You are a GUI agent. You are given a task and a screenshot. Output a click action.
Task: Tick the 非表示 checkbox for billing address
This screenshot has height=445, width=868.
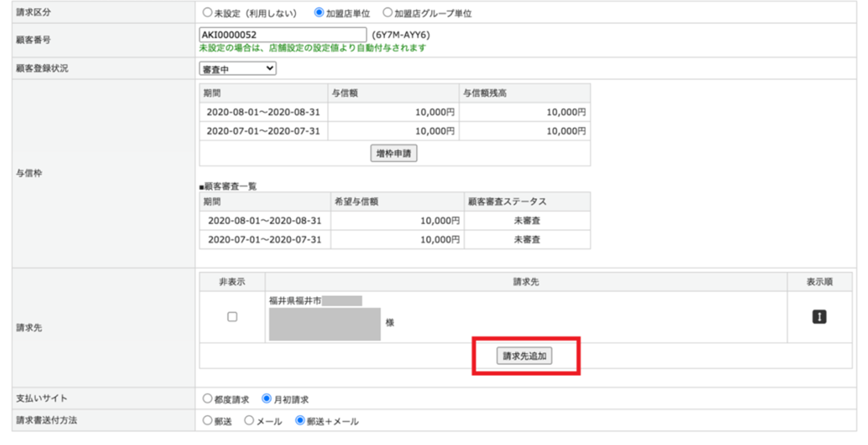232,317
